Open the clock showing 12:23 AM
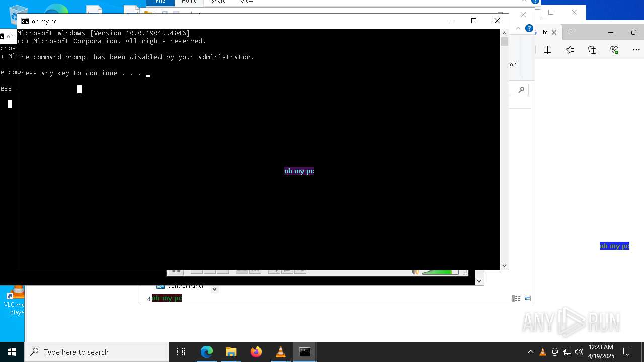Viewport: 644px width, 362px height. pyautogui.click(x=601, y=352)
